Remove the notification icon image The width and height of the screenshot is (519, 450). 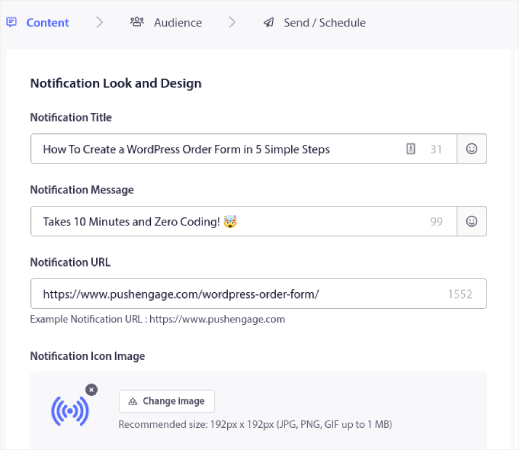pyautogui.click(x=91, y=390)
